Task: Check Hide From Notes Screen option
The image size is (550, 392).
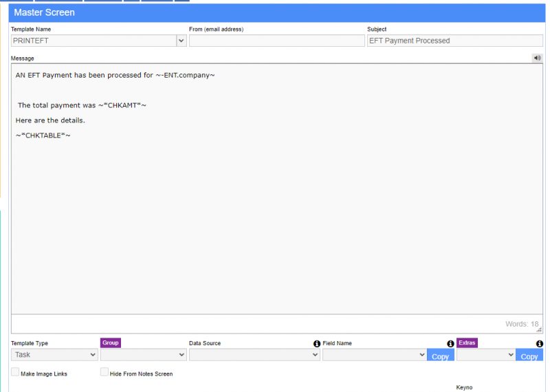Action: [104, 372]
